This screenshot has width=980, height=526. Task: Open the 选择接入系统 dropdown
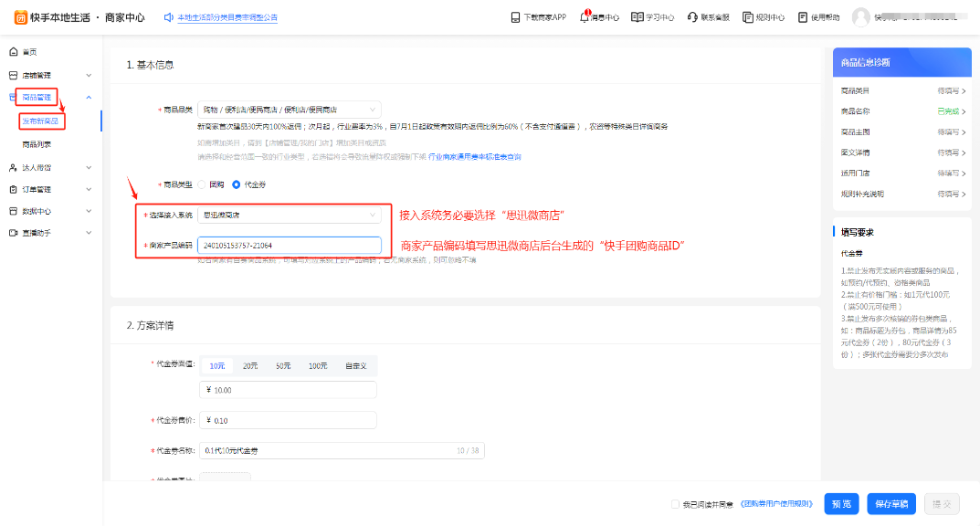(290, 215)
